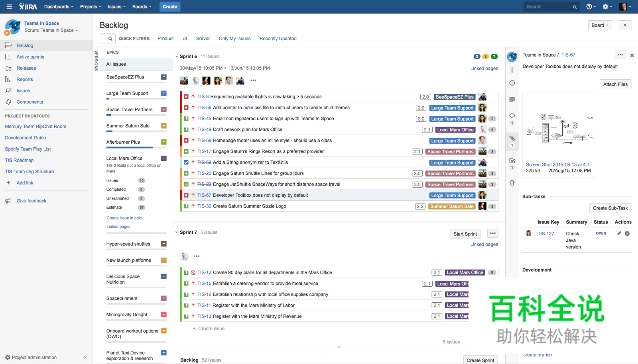Go to Active sprints in sidebar
This screenshot has width=638, height=364.
(x=30, y=57)
